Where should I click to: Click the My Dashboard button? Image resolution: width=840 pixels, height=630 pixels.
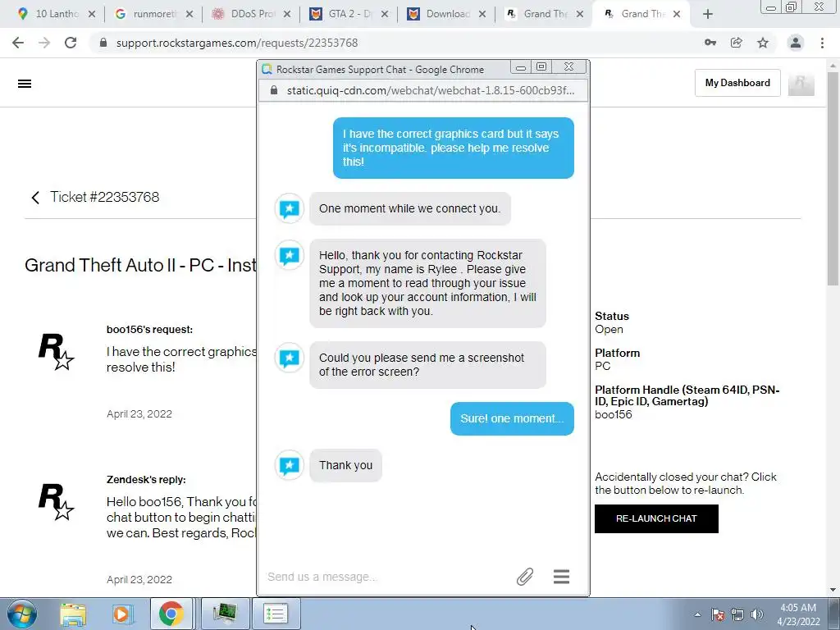[737, 83]
